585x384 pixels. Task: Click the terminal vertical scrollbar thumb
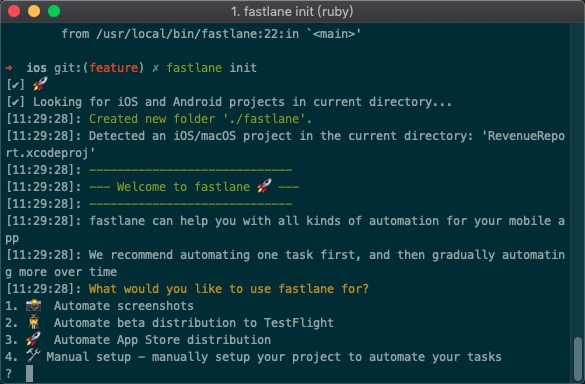tap(578, 359)
